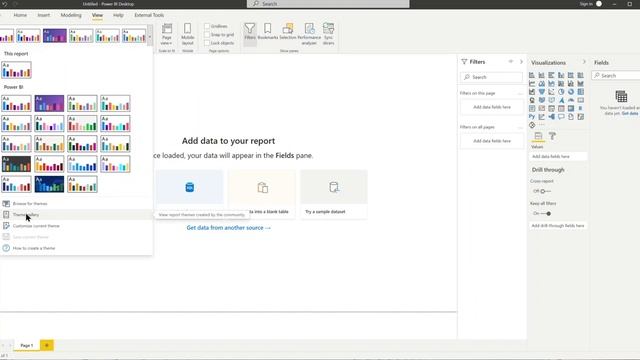Viewport: 640px width, 360px height.
Task: Enable the Snap to grid checkbox
Action: [x=207, y=35]
